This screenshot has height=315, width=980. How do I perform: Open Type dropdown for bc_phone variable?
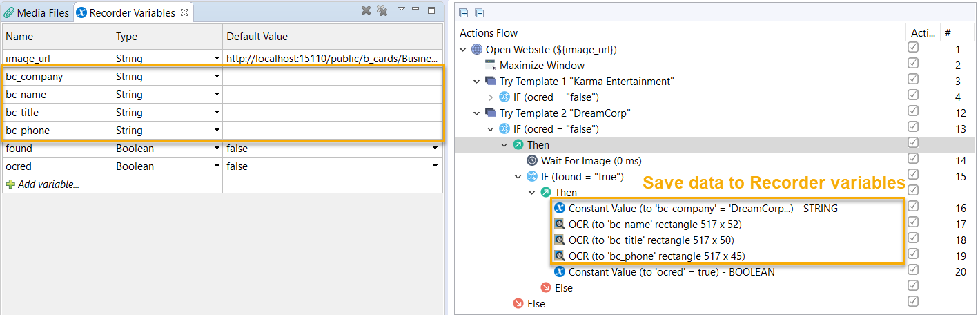click(217, 131)
